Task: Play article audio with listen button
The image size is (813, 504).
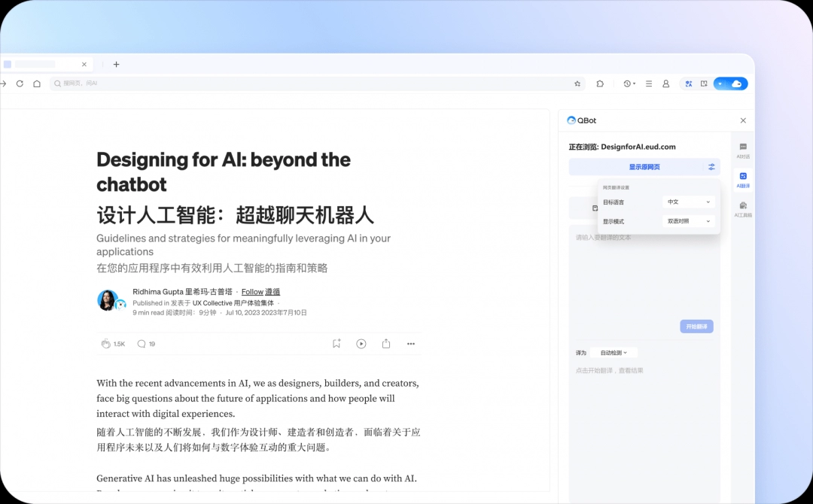Action: pyautogui.click(x=361, y=344)
